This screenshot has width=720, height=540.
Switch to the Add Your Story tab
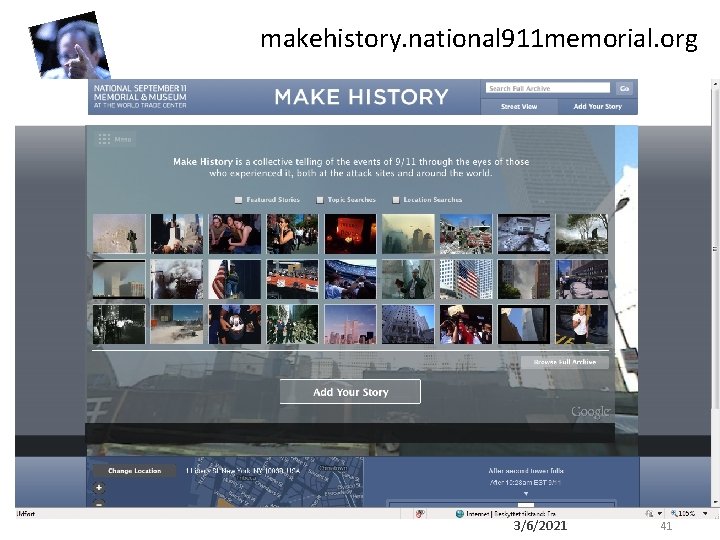click(597, 107)
